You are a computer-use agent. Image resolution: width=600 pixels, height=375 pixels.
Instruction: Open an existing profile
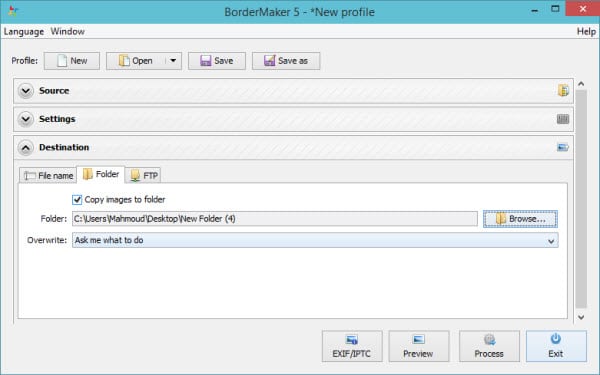pyautogui.click(x=135, y=61)
